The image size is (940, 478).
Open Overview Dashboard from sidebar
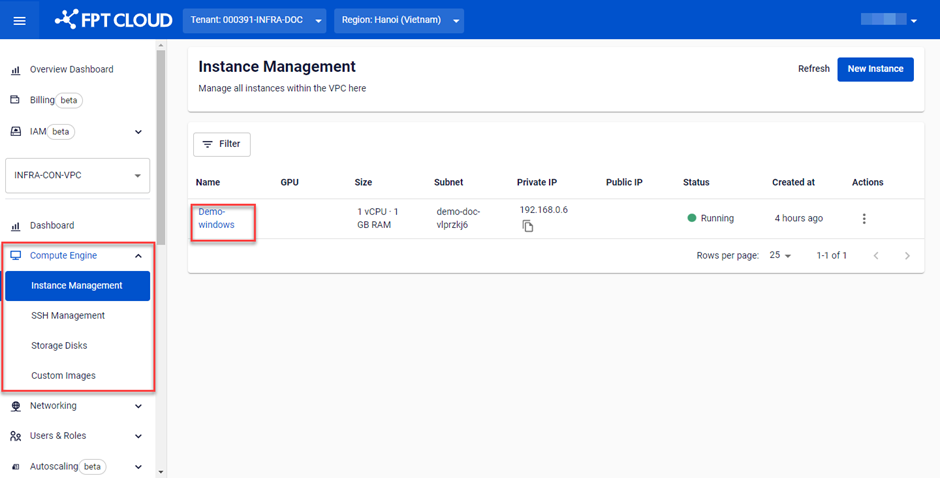tap(71, 70)
